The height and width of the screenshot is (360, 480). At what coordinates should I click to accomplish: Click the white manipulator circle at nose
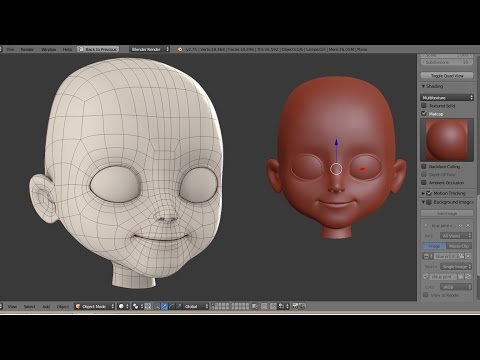(336, 169)
